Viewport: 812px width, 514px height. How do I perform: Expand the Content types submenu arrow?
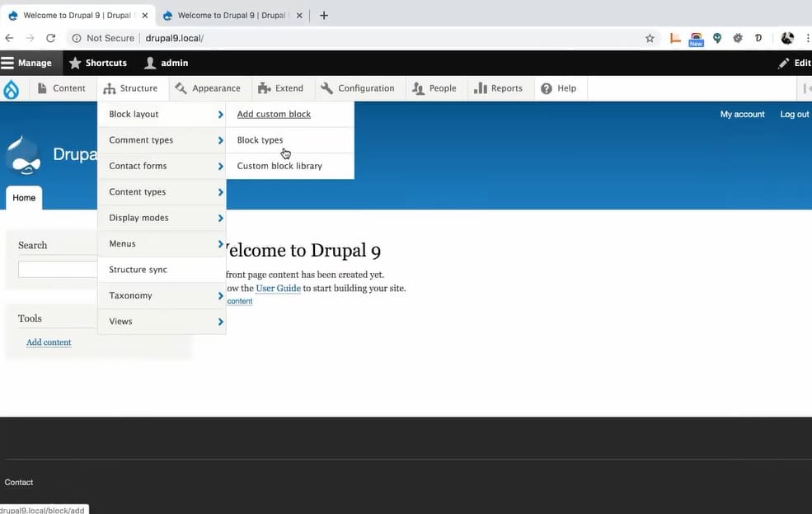[x=220, y=192]
